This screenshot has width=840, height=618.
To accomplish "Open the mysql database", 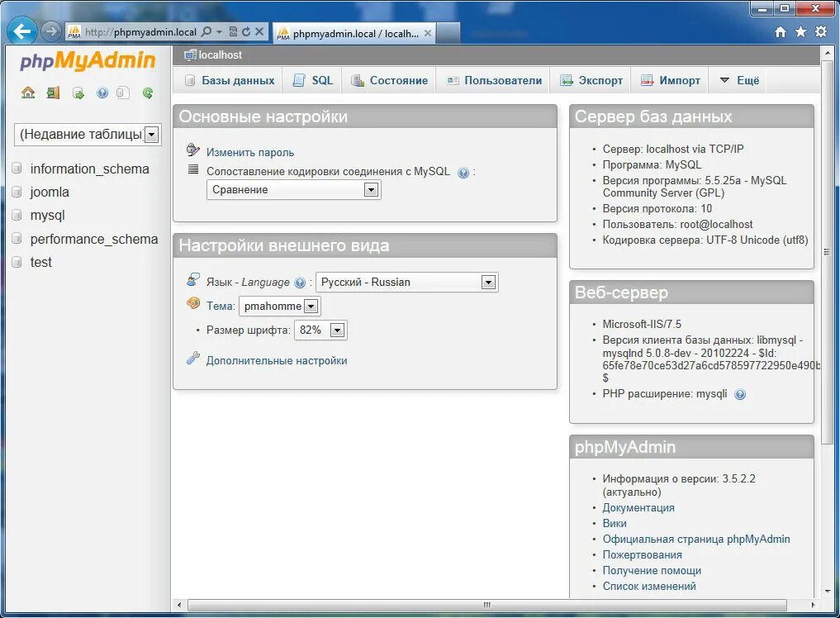I will click(x=47, y=216).
